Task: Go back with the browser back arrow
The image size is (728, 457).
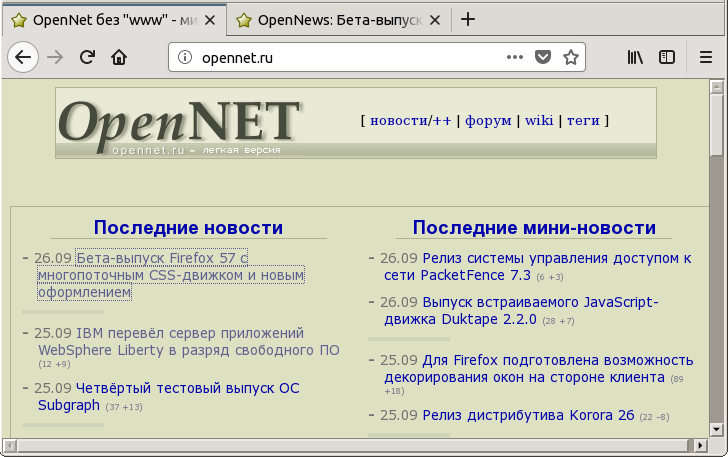Action: 23,57
